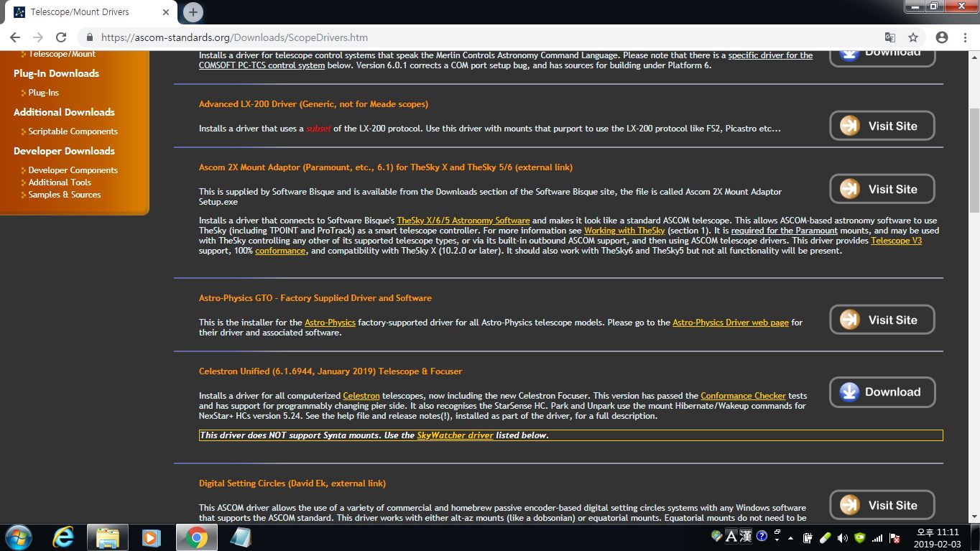Viewport: 980px width, 551px height.
Task: Visit Site for Astro-Physics GTO driver
Action: coord(882,320)
